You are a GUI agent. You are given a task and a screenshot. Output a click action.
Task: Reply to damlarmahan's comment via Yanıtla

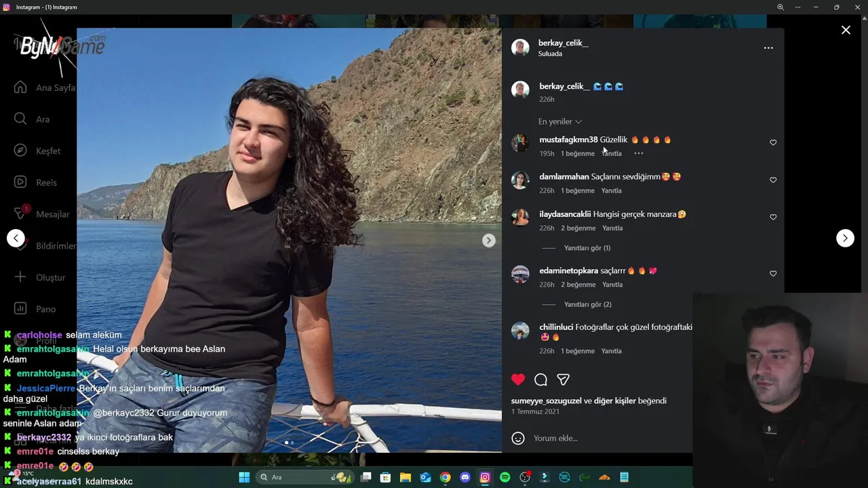pyautogui.click(x=612, y=190)
